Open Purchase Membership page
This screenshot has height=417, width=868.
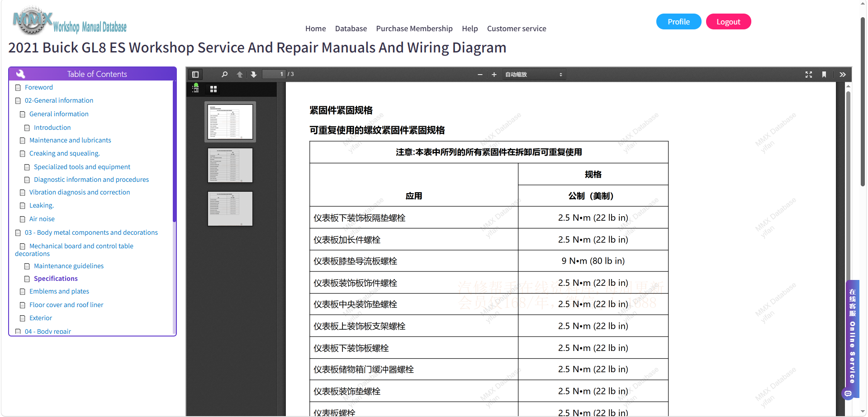click(414, 28)
